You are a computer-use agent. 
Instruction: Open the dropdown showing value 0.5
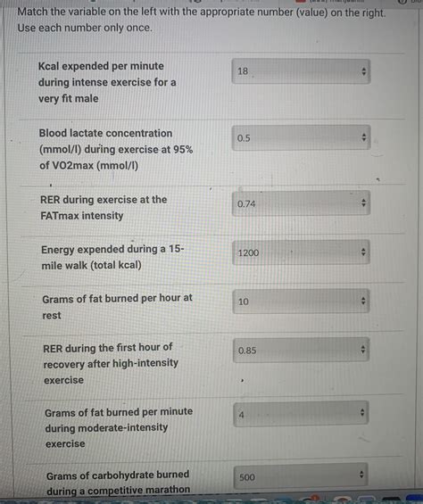coord(301,137)
